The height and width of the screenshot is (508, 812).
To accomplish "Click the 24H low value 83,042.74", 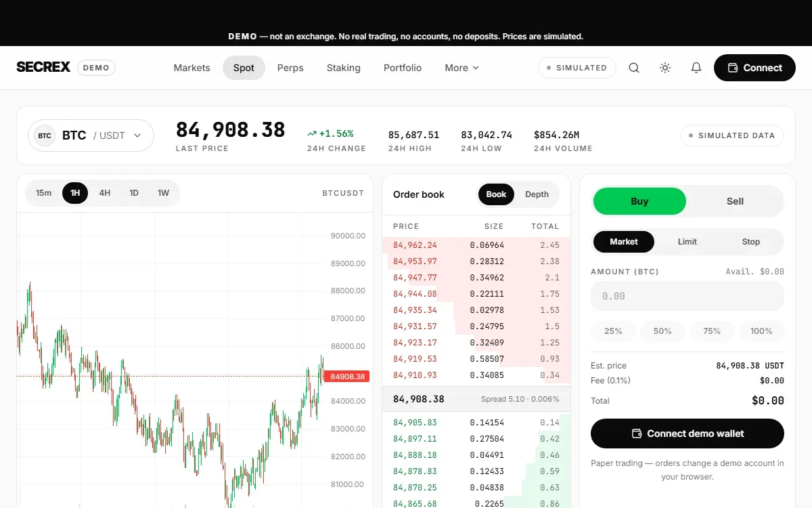I will 487,135.
